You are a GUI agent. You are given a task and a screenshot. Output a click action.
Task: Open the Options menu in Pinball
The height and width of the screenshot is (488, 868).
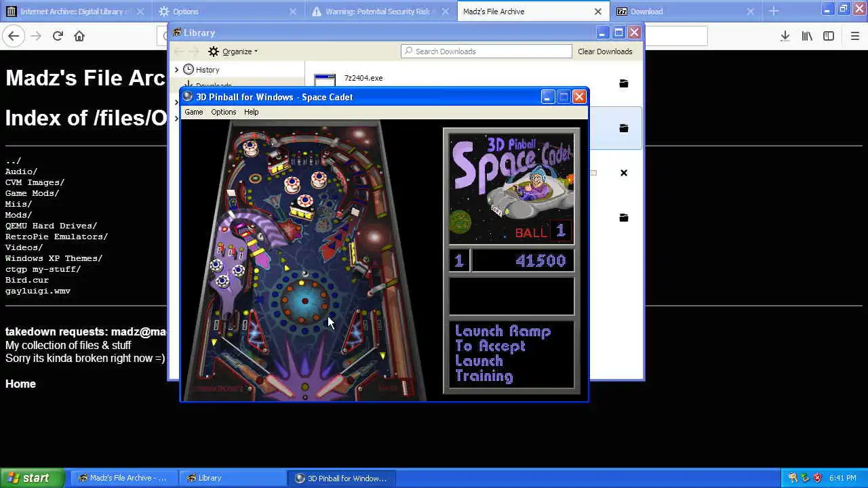tap(223, 112)
